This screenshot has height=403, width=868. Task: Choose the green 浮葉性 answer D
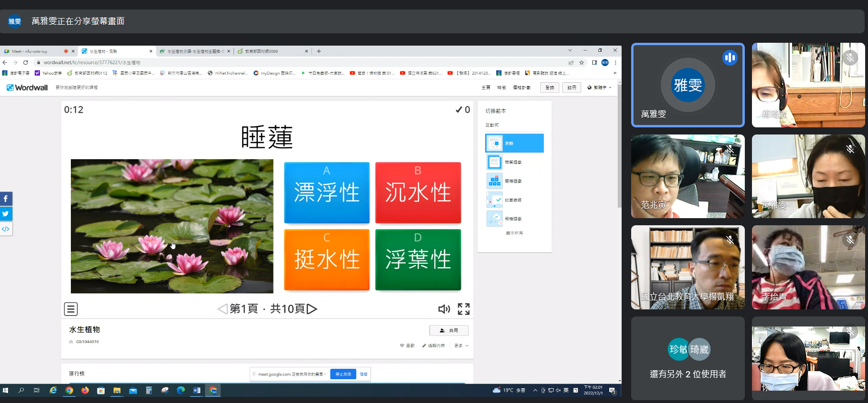[x=418, y=259]
